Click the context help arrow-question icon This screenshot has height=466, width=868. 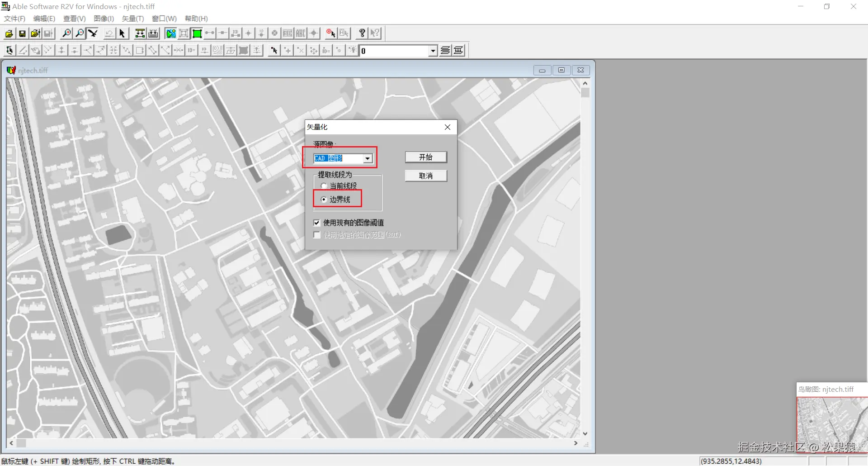click(x=375, y=33)
